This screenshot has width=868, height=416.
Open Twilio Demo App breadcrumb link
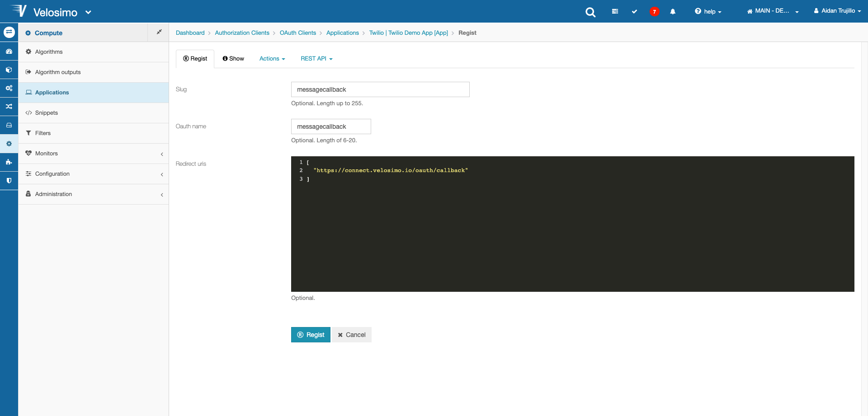[408, 33]
